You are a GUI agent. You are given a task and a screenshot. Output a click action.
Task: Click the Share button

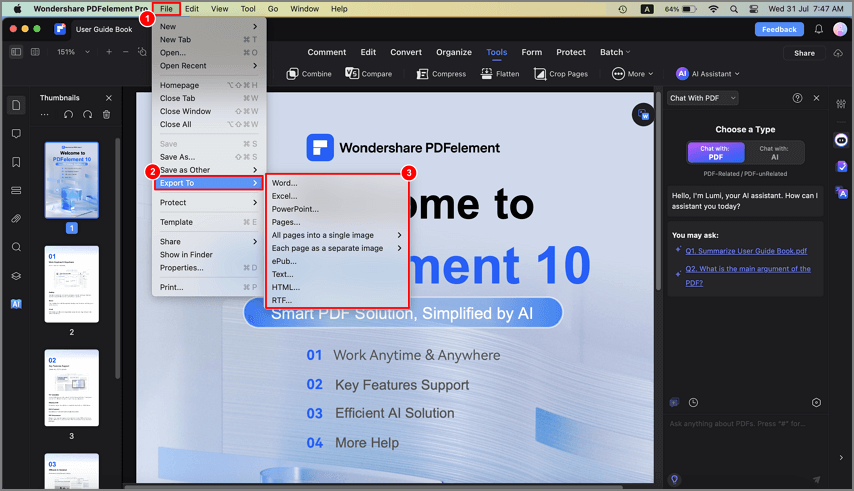(804, 53)
